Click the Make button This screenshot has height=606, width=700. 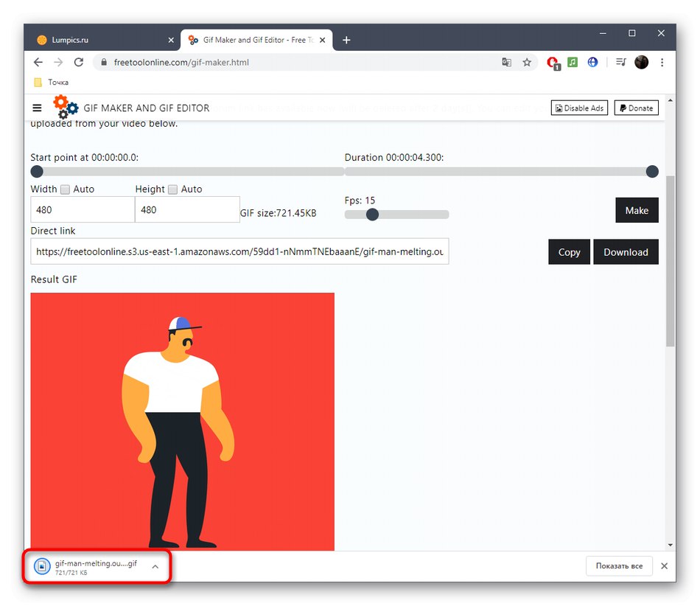[637, 210]
